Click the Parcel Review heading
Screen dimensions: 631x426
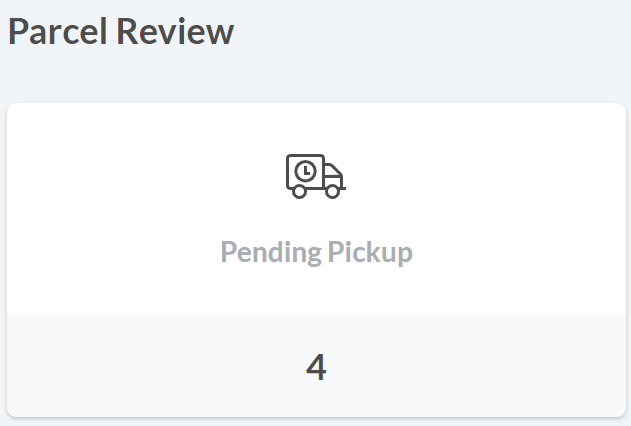coord(121,32)
